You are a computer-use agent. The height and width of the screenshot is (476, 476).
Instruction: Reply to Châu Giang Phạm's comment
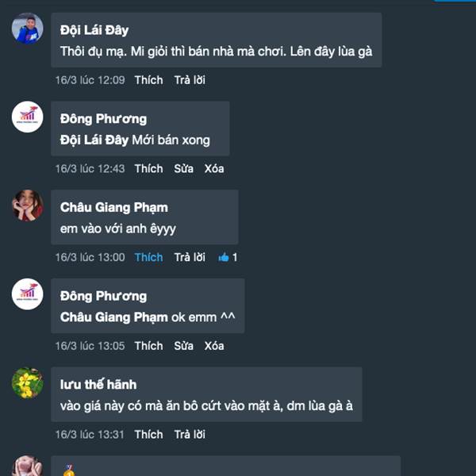pyautogui.click(x=190, y=257)
